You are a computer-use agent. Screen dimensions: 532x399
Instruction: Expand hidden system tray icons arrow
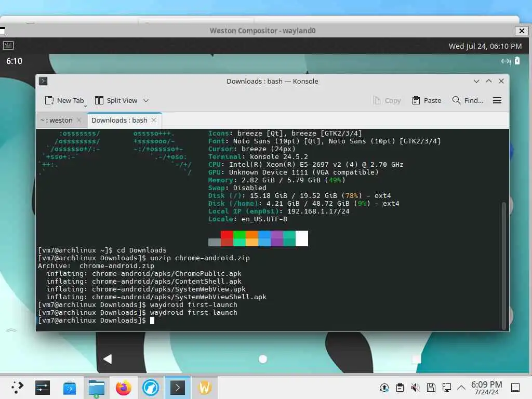[461, 387]
